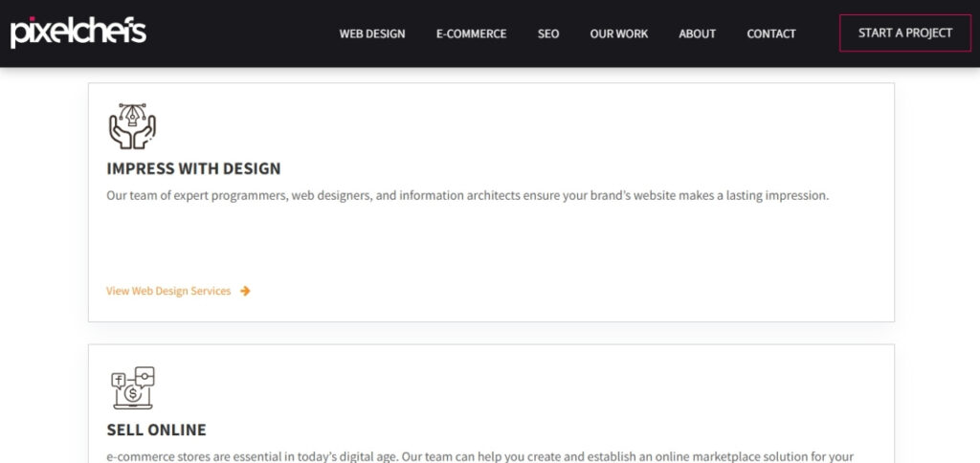
Task: Click the dark header between logo and Web Design
Action: pyautogui.click(x=239, y=33)
